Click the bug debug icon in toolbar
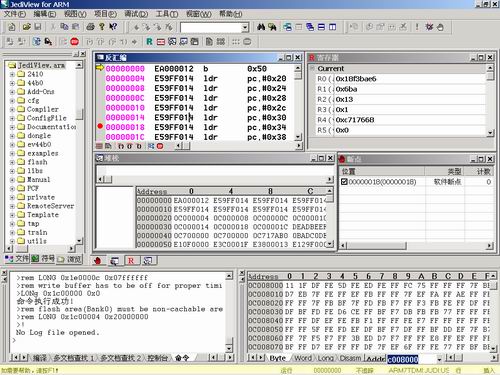500x375 pixels. [429, 27]
